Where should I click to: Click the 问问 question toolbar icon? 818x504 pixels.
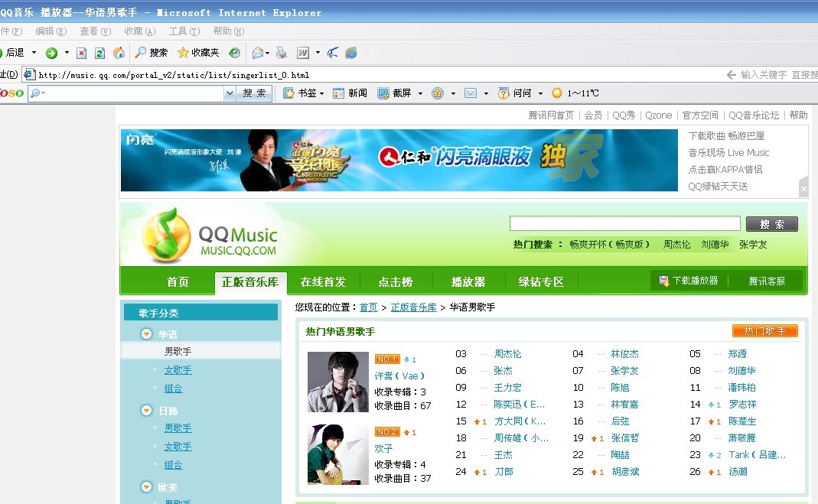pyautogui.click(x=504, y=93)
